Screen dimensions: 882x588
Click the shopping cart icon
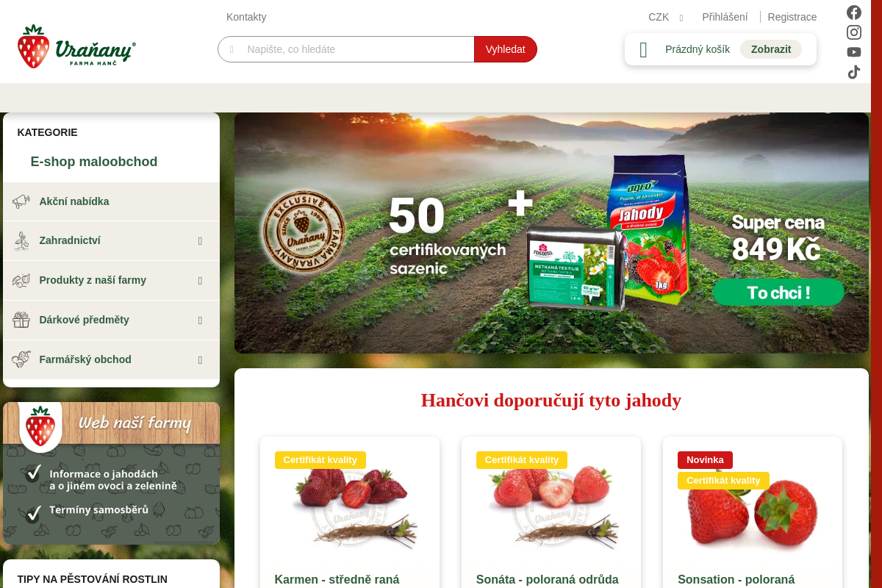(x=644, y=49)
